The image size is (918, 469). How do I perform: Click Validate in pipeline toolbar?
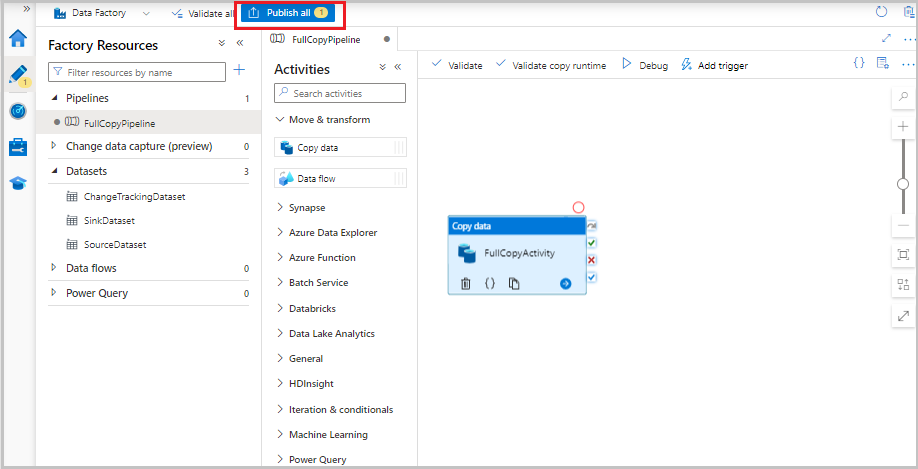(x=457, y=66)
